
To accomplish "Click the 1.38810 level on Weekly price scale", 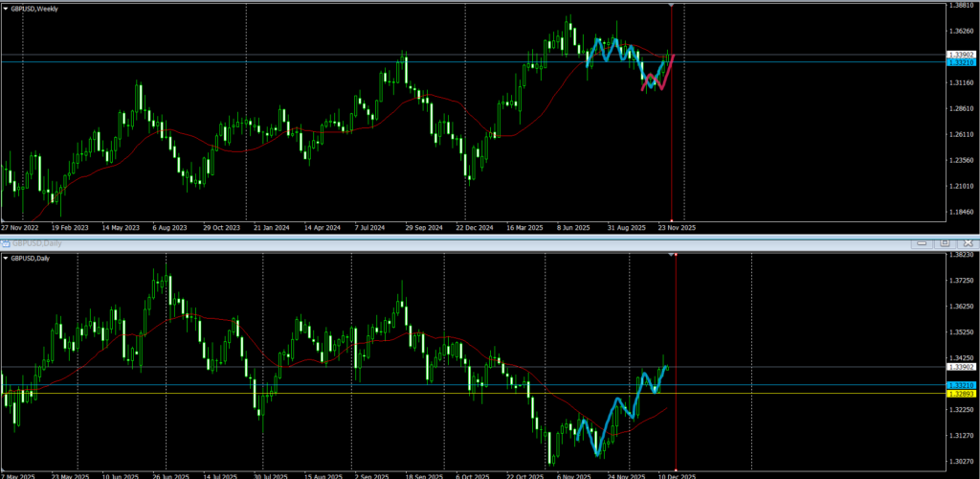I will [960, 6].
